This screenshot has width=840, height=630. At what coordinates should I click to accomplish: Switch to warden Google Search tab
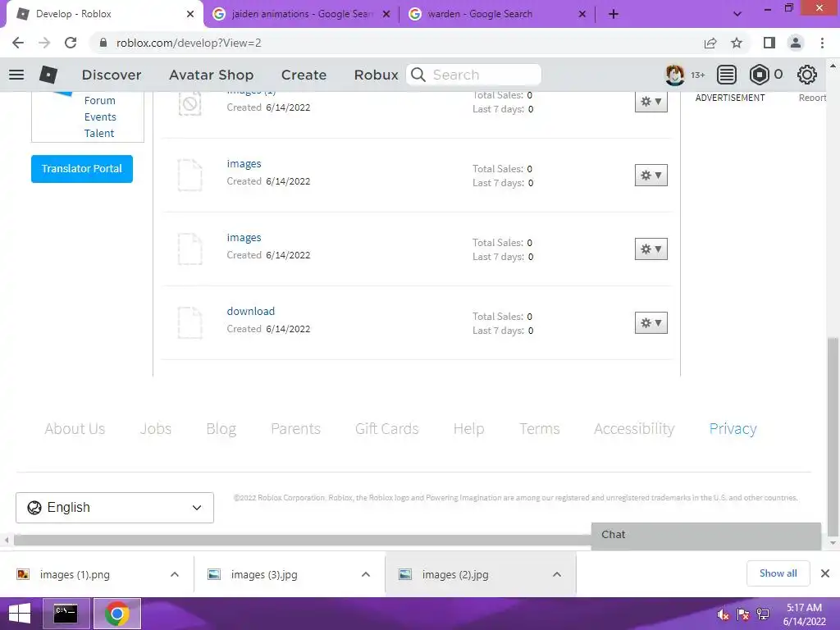[496, 14]
